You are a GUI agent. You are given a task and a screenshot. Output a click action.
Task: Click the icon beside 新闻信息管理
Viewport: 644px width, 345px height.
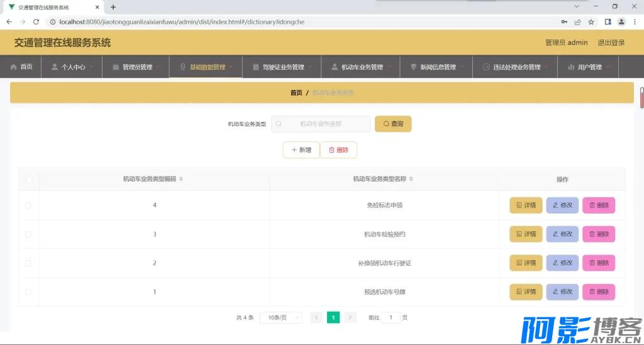coord(414,67)
